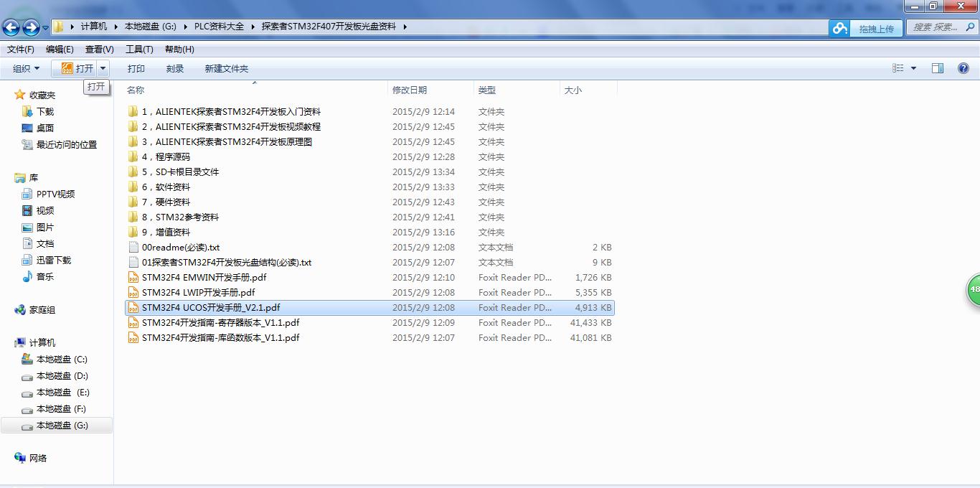Screen dimensions: 980x488
Task: Click the help question mark icon
Action: coord(963,68)
